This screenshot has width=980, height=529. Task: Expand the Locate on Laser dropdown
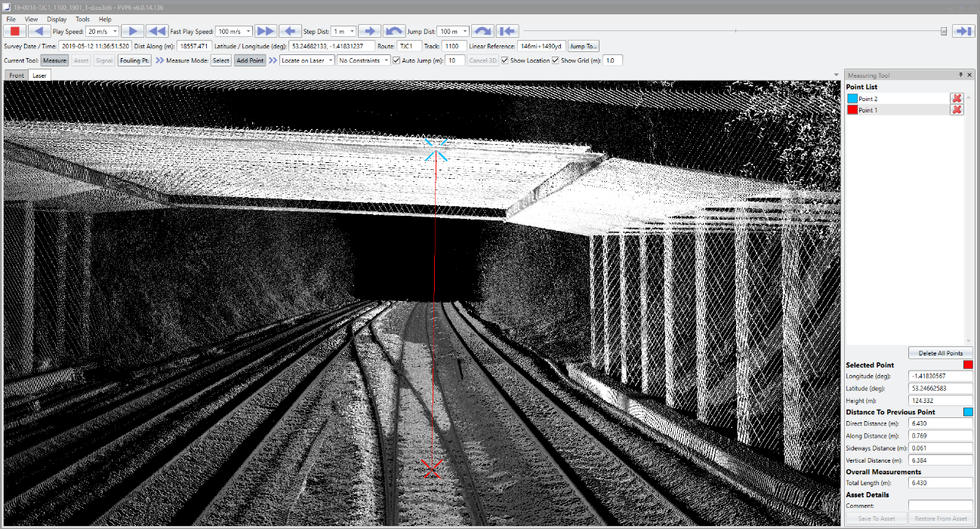(x=307, y=60)
